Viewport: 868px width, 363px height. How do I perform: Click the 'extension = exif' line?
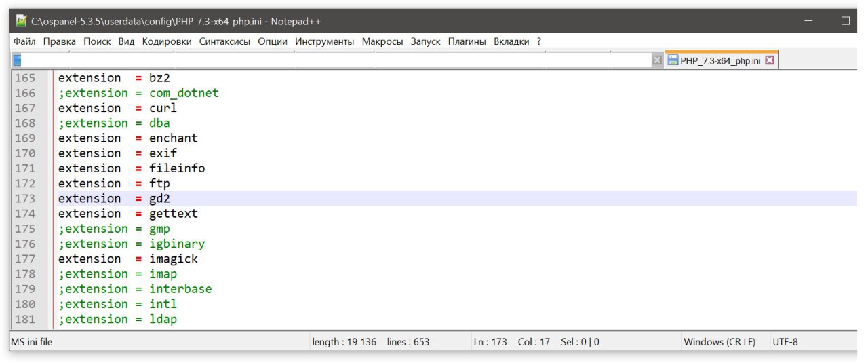coord(117,153)
